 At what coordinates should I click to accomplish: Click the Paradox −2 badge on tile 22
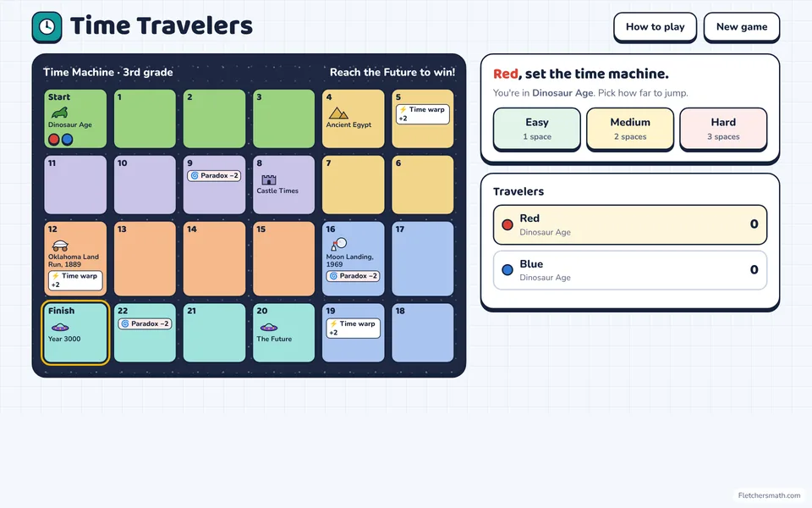click(x=145, y=323)
